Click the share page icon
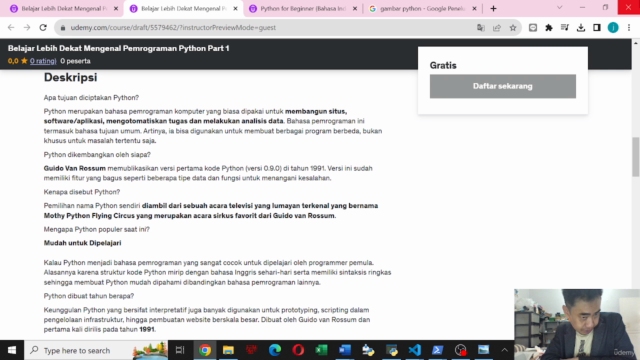This screenshot has height=360, width=640. 497,28
